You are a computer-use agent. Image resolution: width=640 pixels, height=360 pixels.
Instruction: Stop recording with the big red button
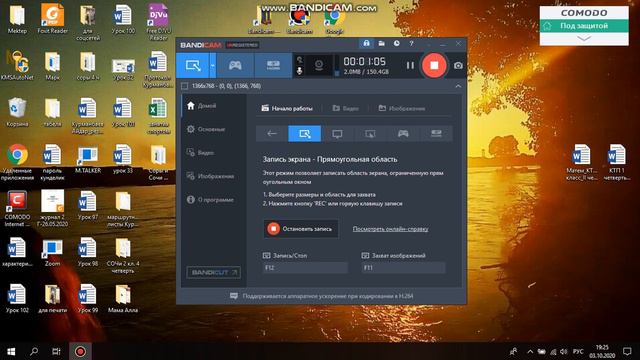click(434, 65)
